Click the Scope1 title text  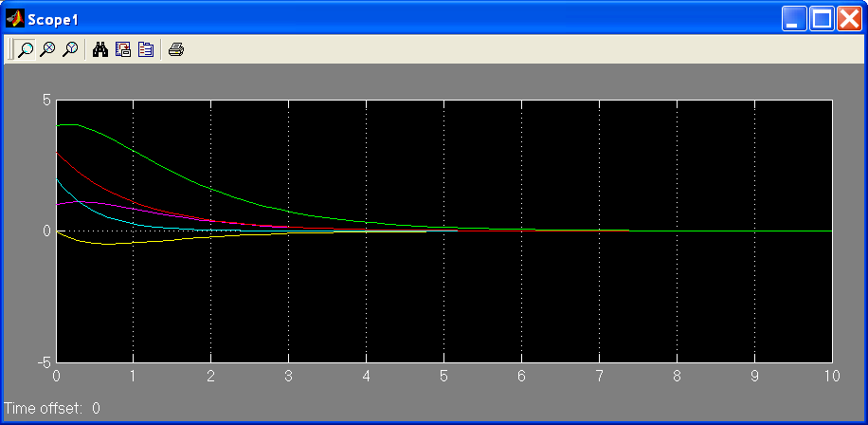pos(53,20)
